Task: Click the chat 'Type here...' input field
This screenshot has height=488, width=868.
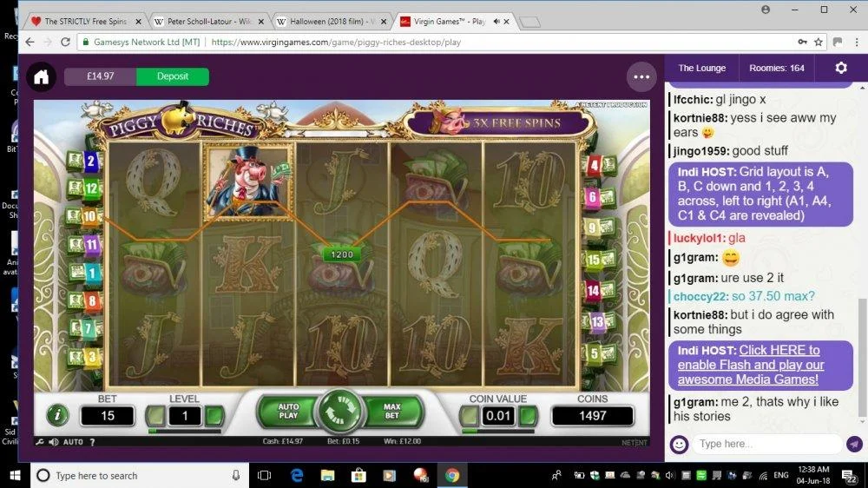Action: click(x=768, y=445)
